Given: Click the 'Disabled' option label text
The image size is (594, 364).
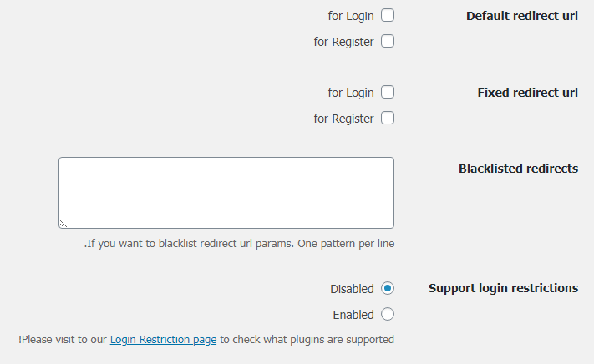Looking at the screenshot, I should 352,289.
